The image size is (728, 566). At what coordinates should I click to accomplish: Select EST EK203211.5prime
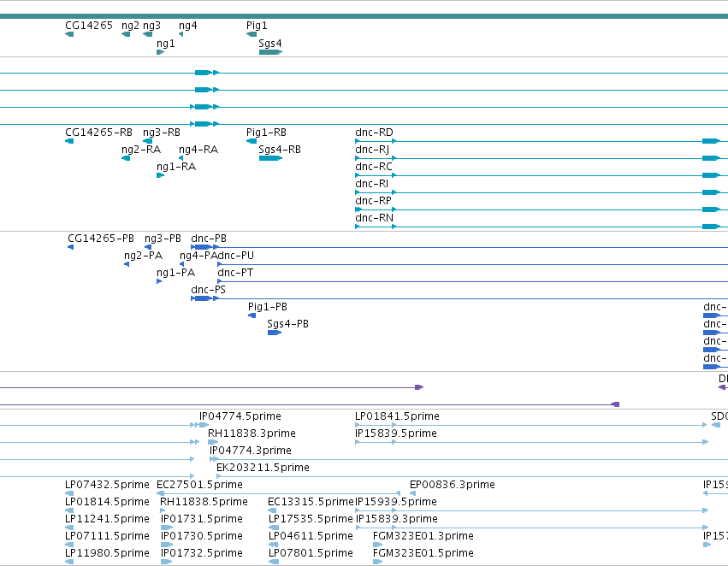coord(263,468)
